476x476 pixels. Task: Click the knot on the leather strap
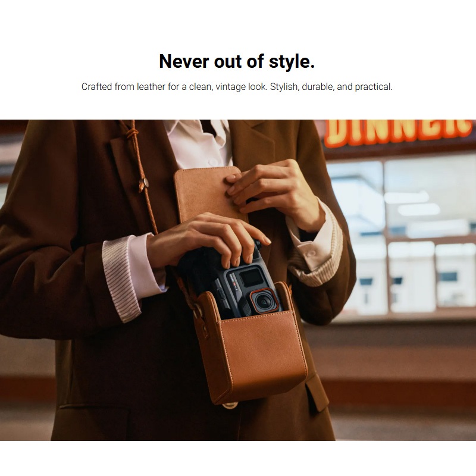[132, 133]
